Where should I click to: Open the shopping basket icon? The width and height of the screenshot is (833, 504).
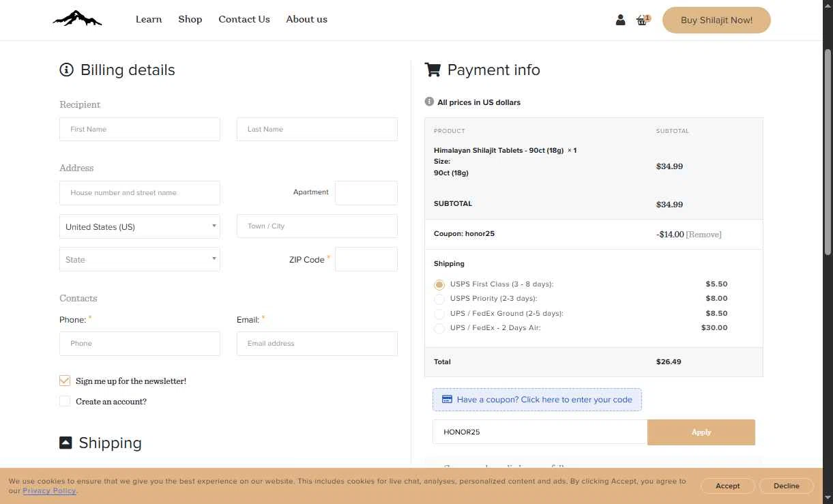(642, 20)
